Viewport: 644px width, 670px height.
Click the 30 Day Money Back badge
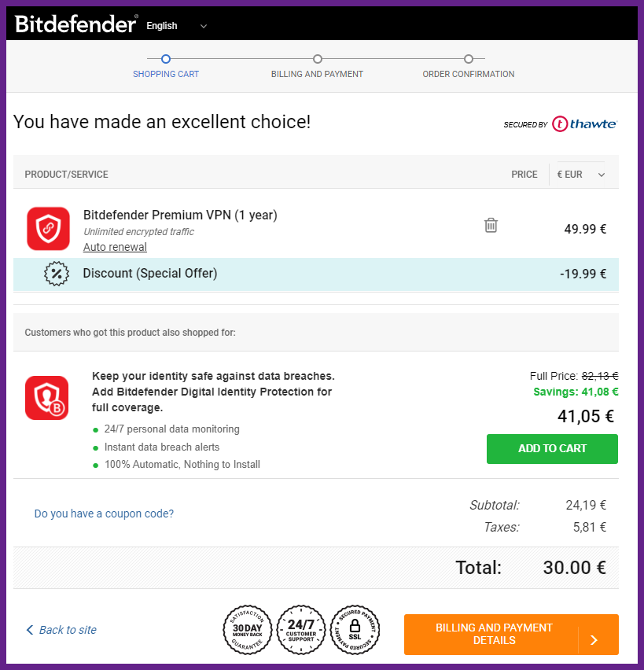[x=247, y=629]
